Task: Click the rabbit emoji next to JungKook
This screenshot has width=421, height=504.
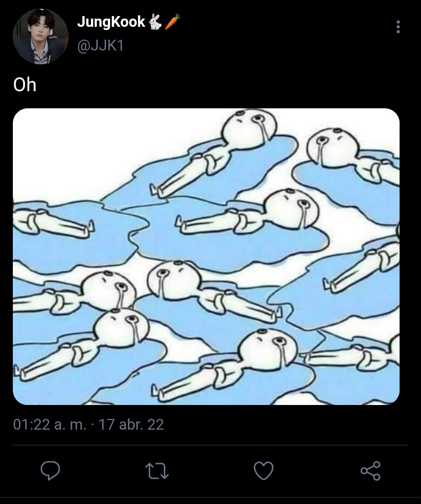Action: (x=155, y=22)
